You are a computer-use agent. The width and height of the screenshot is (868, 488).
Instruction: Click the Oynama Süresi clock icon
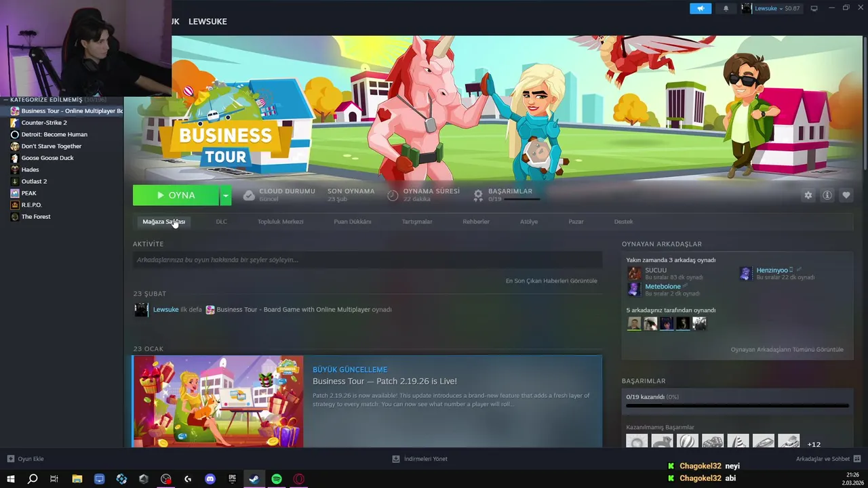tap(393, 195)
